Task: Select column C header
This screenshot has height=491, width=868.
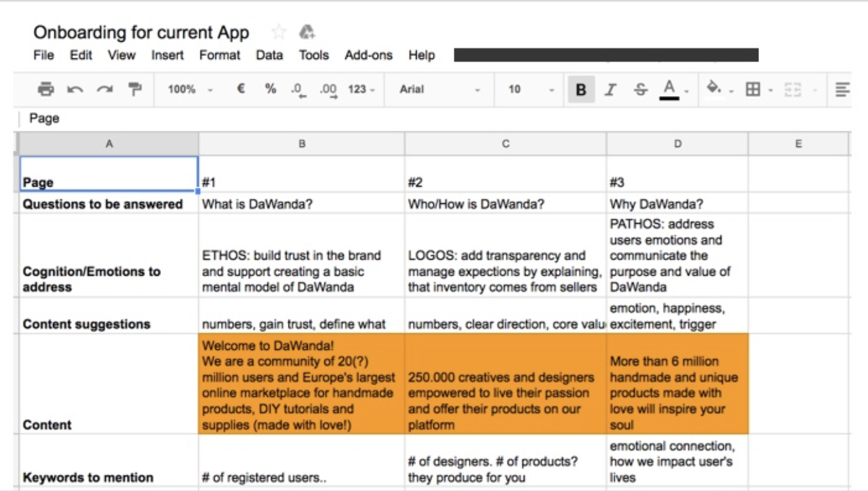Action: 505,144
